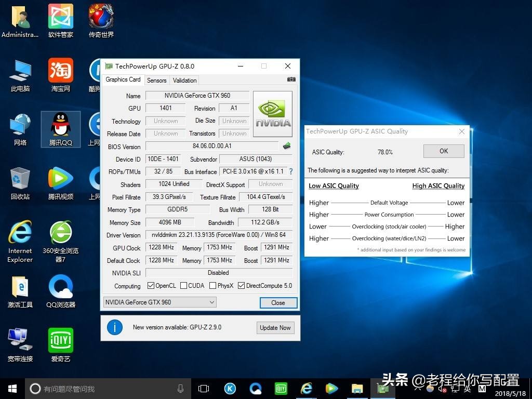Open the iQIYI desktop icon

pyautogui.click(x=61, y=341)
